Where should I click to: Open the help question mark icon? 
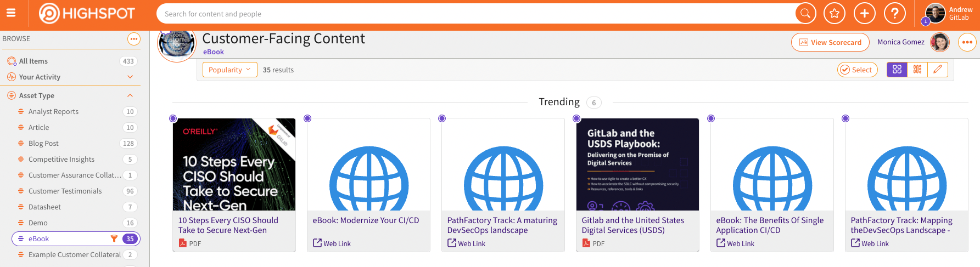click(894, 14)
